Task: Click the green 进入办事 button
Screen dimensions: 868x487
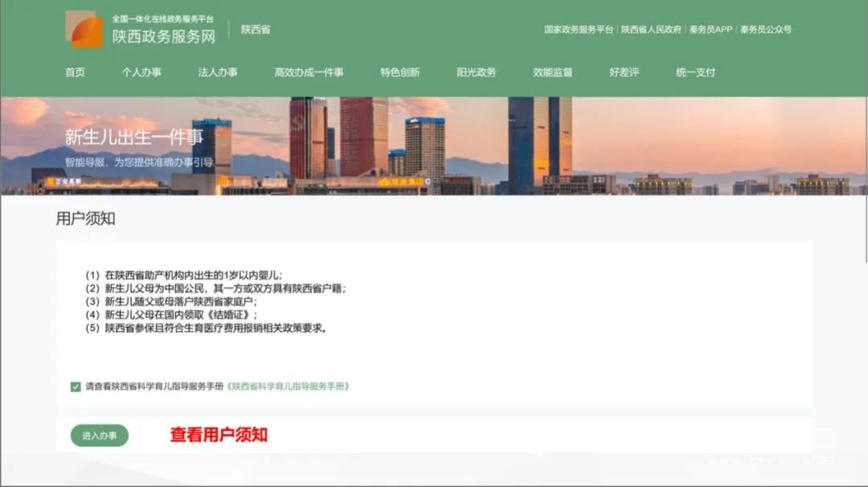Action: [100, 436]
